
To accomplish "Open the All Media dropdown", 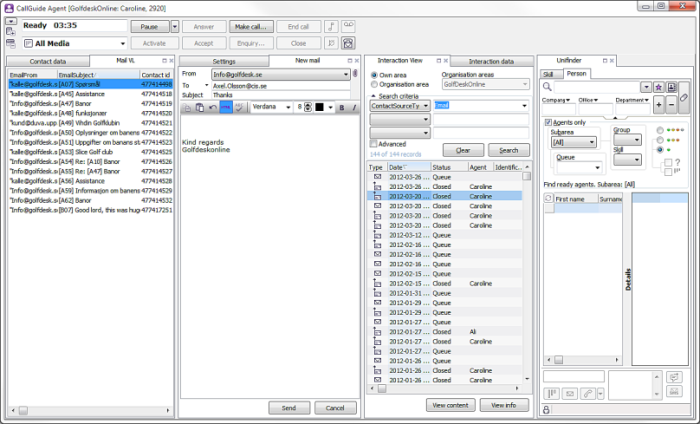I will (122, 44).
